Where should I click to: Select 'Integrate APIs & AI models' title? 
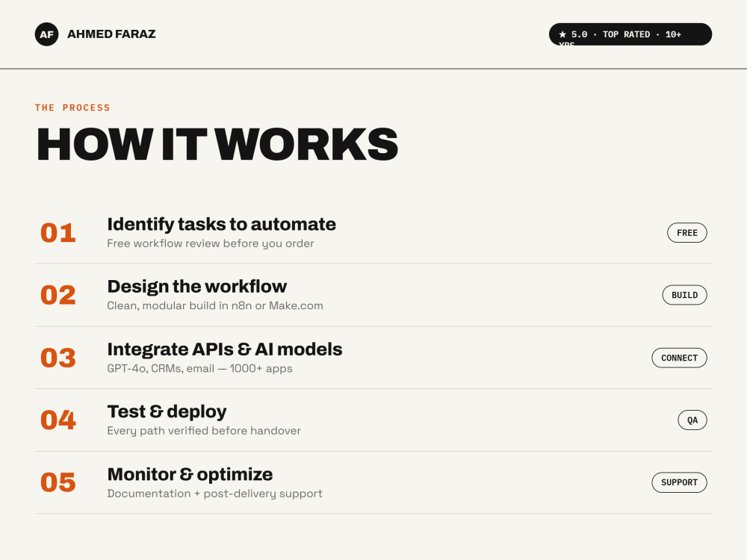[224, 349]
